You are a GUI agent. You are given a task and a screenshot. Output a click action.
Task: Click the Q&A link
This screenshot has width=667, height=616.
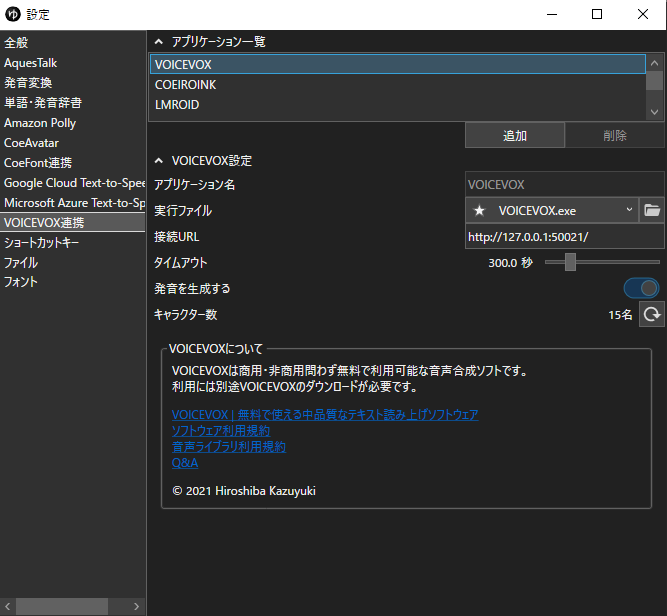coord(184,463)
